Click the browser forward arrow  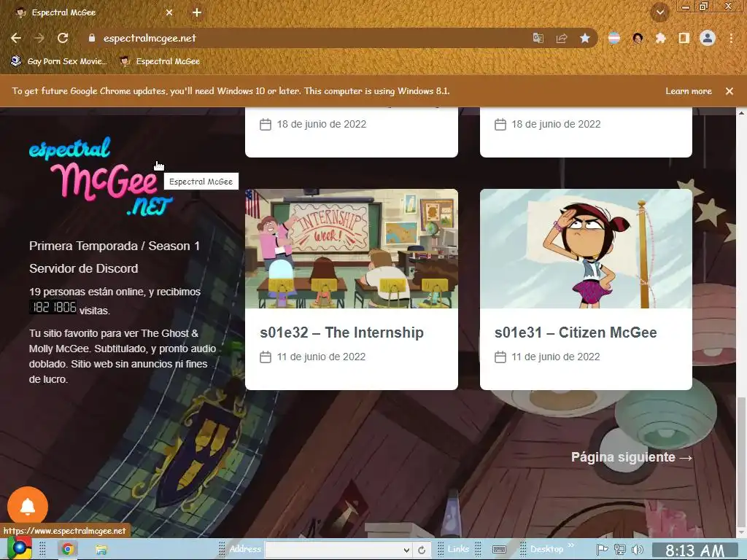(39, 38)
